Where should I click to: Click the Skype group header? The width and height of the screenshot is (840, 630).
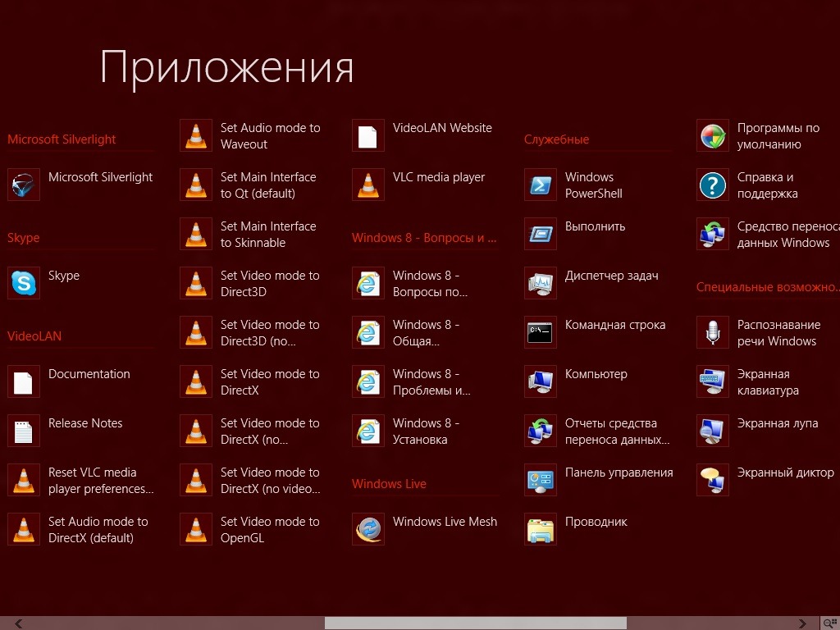(x=24, y=238)
